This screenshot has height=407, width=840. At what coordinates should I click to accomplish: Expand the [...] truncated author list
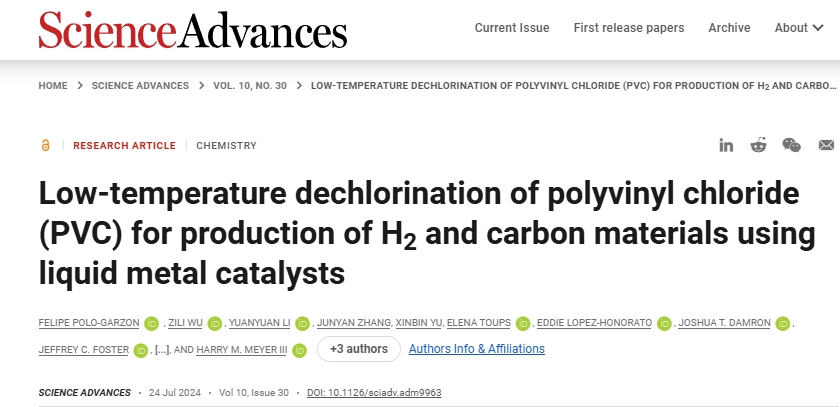point(162,350)
